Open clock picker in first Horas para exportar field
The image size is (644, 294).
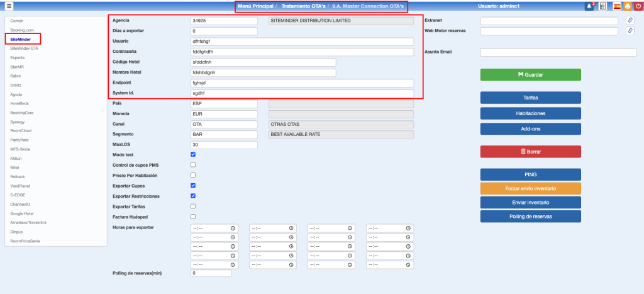(x=233, y=228)
